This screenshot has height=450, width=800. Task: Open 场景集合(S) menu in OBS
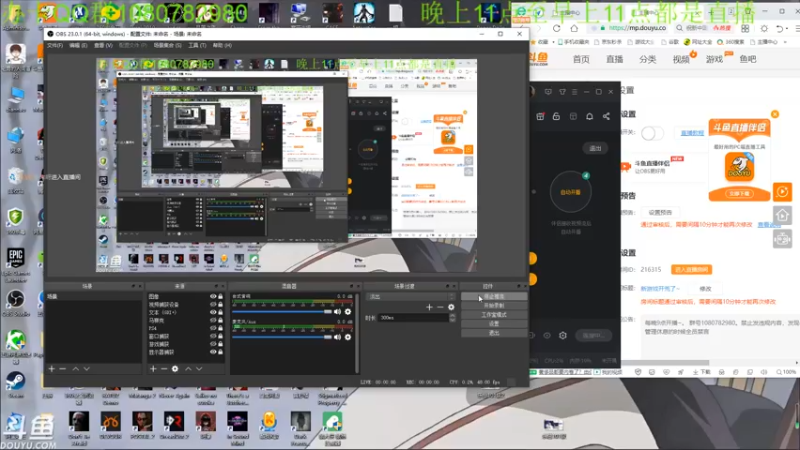coord(167,45)
